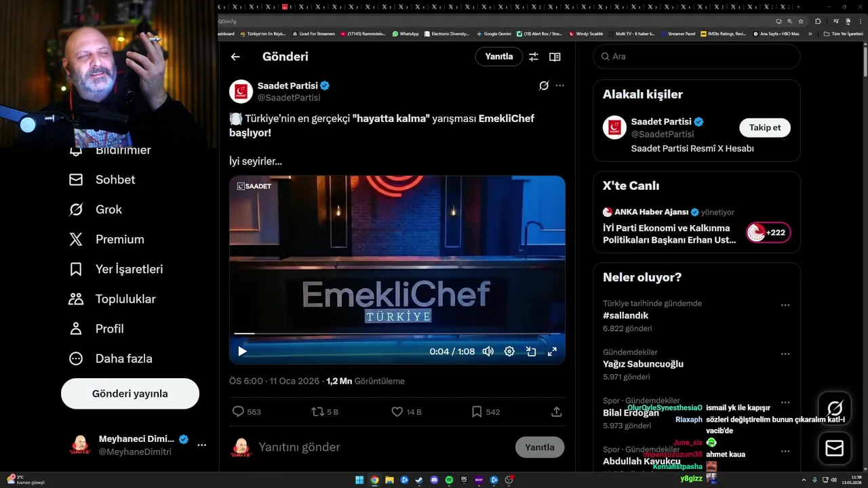The image size is (868, 488).
Task: Click the Gönderi yayınla button
Action: (x=130, y=394)
